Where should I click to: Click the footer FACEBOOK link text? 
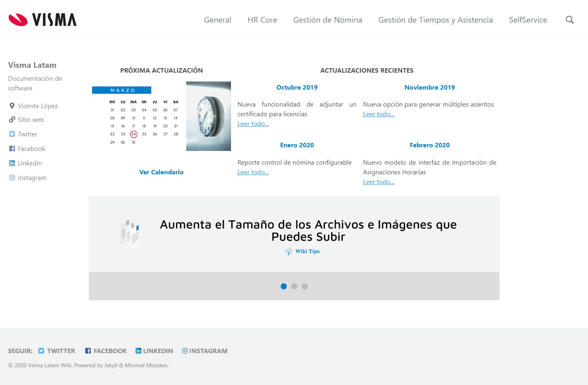(x=110, y=351)
